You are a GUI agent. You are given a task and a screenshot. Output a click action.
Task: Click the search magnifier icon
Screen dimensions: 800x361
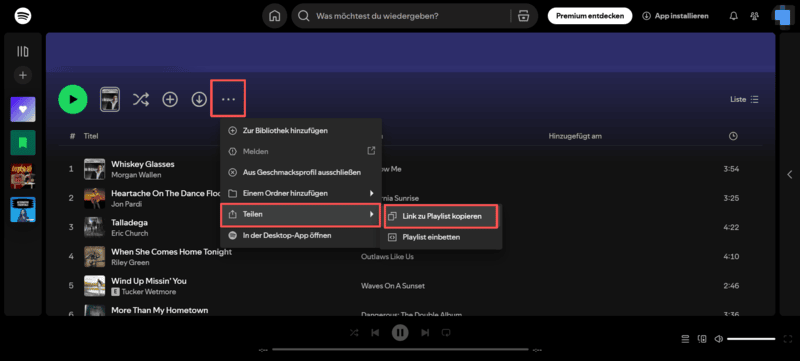(x=304, y=16)
